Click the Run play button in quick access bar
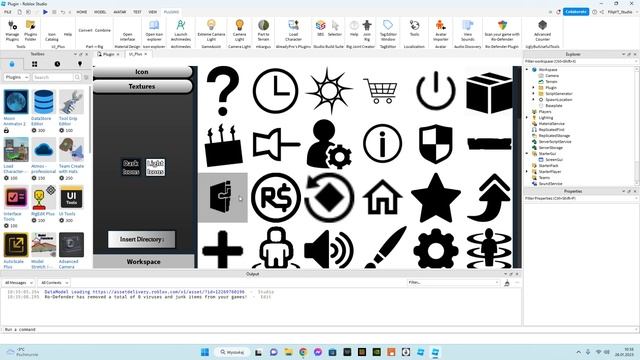This screenshot has width=640, height=360. click(45, 12)
